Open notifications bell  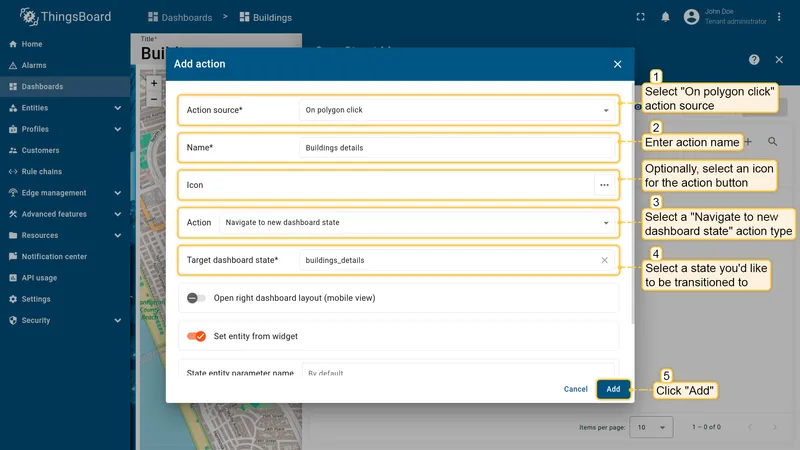[665, 17]
